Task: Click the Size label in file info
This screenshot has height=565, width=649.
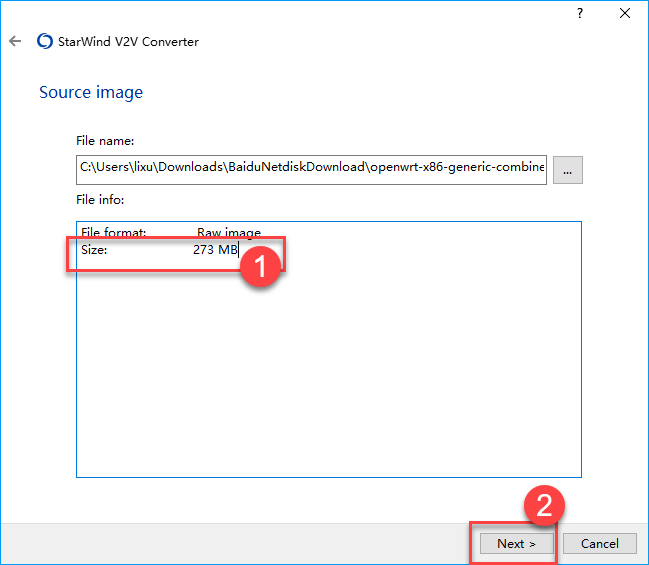Action: click(94, 250)
